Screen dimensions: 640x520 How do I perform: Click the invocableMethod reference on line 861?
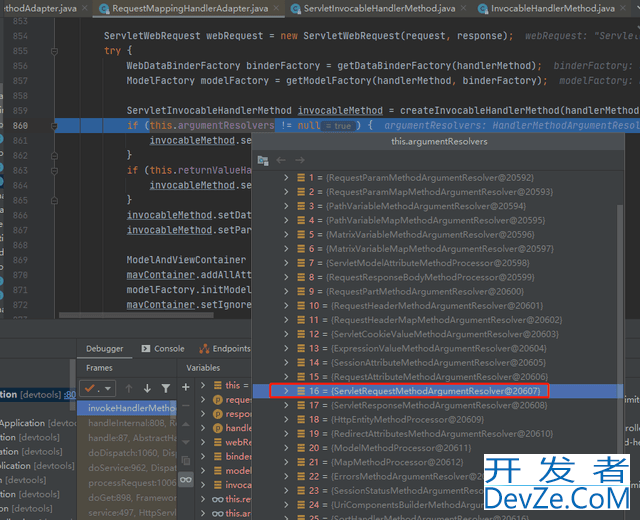[x=192, y=140]
